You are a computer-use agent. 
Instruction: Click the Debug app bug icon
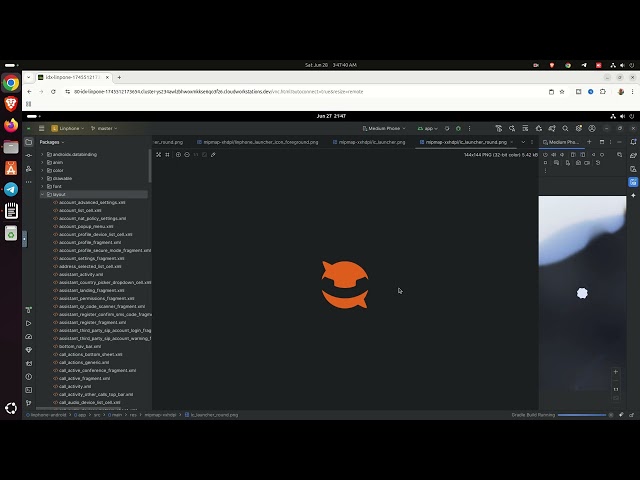458,128
